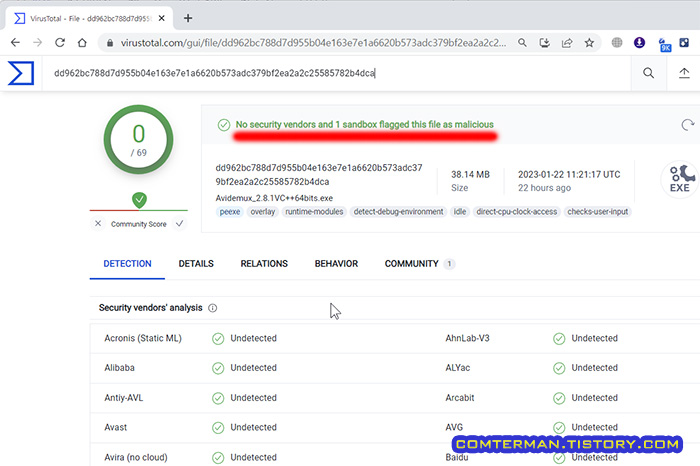Click the ALYac vendor name

pyautogui.click(x=458, y=368)
